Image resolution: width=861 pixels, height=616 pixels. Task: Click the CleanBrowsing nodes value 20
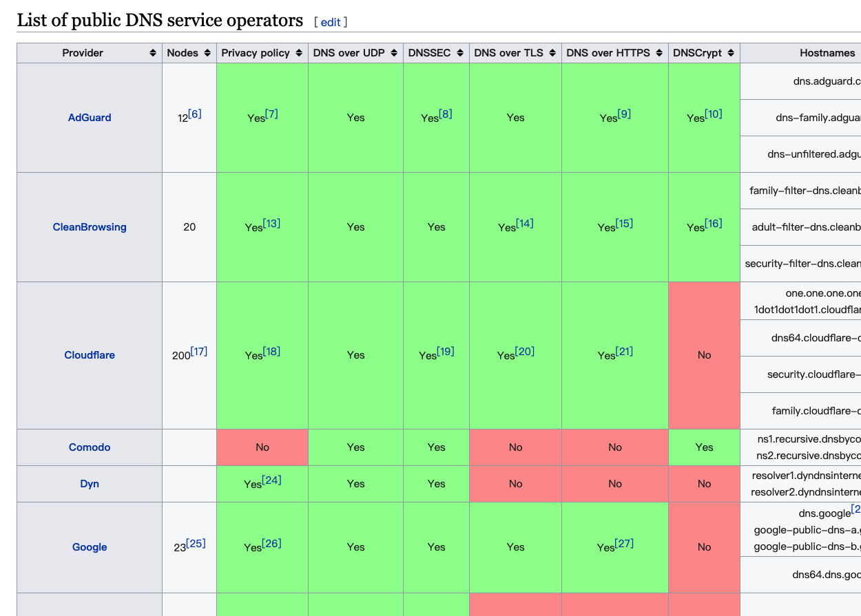(189, 227)
